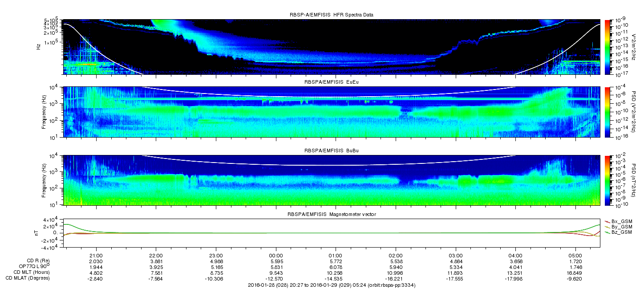Image resolution: width=644 pixels, height=293 pixels.
Task: Click the BuBu PSD color scale bar
Action: (607, 180)
